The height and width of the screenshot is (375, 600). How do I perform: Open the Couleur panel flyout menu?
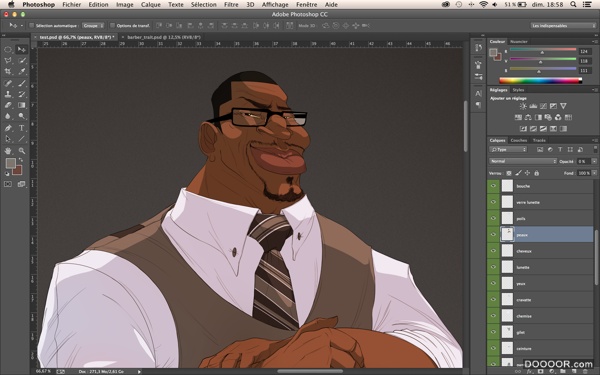click(595, 41)
